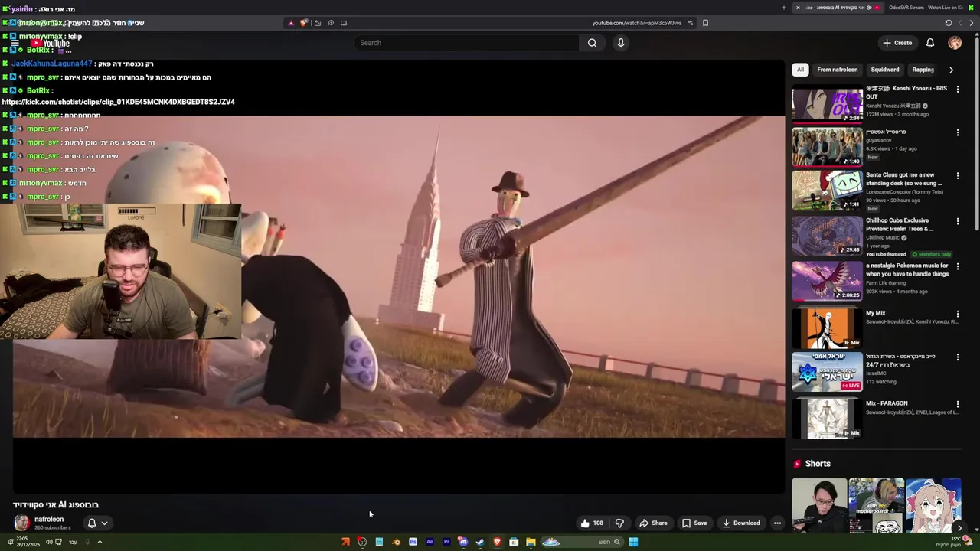Click the volume icon in system tray
This screenshot has width=980, height=551.
(48, 542)
